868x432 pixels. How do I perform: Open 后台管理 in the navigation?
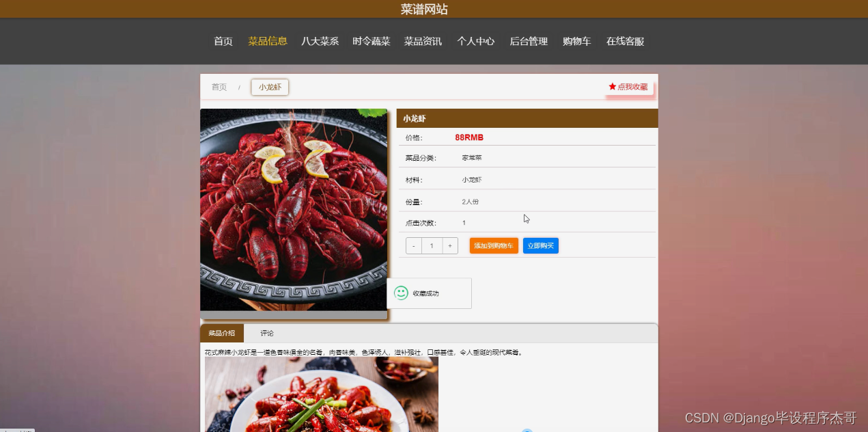pos(529,41)
